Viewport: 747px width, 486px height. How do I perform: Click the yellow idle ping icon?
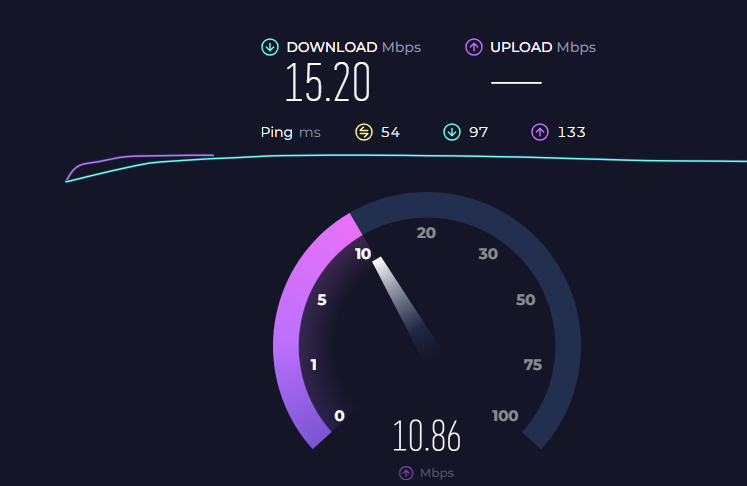[364, 132]
